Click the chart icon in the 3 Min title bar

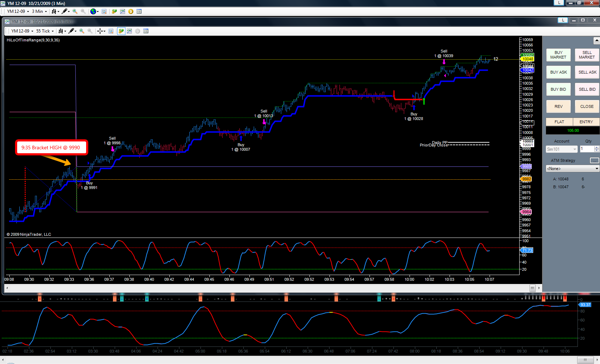click(x=3, y=3)
